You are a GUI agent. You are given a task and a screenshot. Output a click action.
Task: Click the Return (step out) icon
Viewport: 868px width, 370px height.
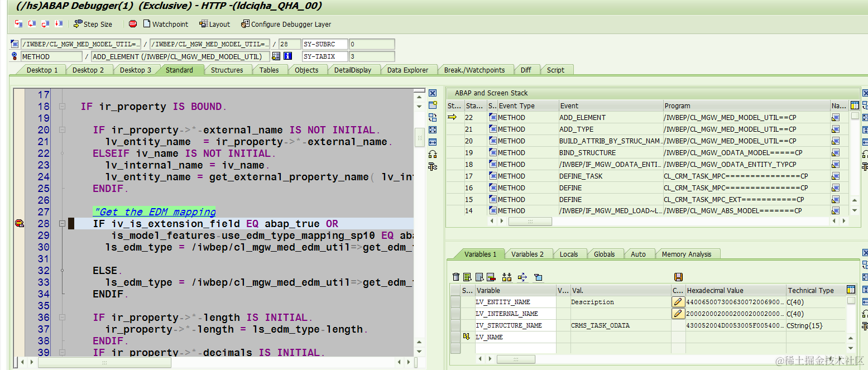tap(45, 24)
